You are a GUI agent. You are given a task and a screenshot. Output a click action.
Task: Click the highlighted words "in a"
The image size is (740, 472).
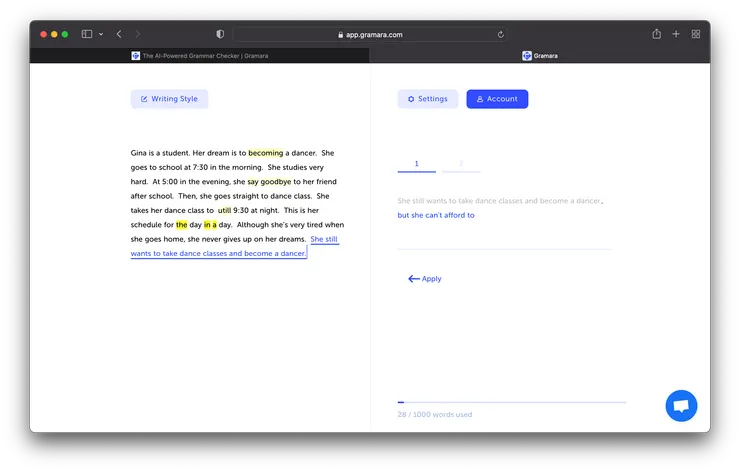(x=210, y=225)
